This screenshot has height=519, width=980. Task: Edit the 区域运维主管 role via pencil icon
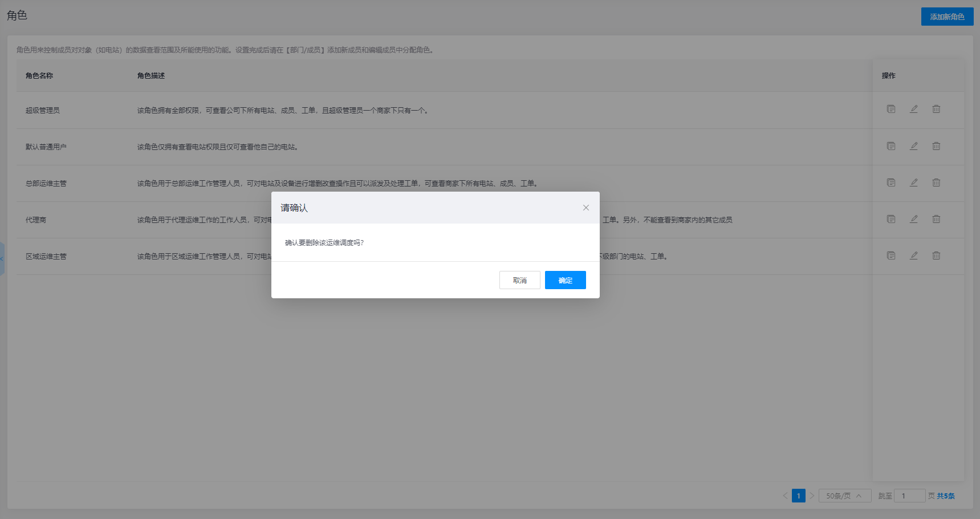tap(914, 256)
